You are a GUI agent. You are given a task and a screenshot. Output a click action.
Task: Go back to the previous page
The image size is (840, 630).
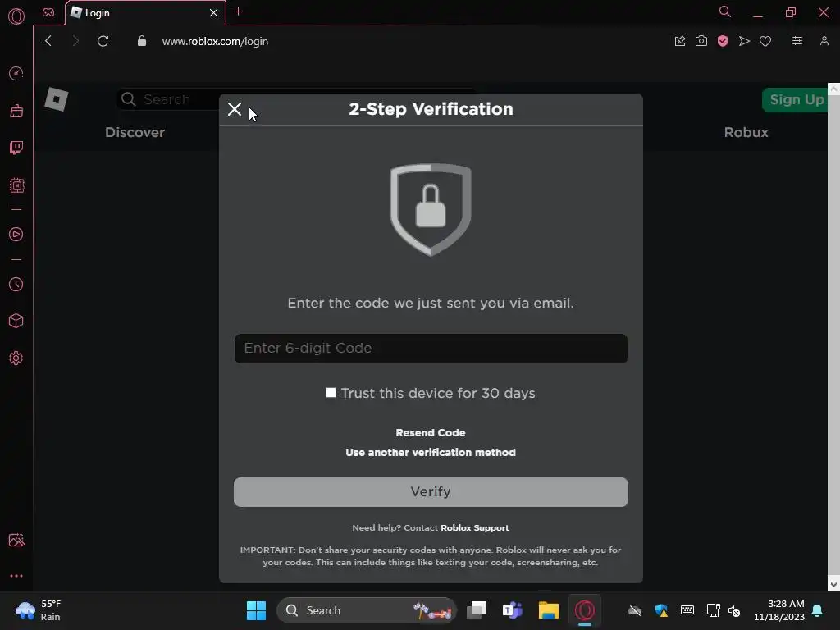coord(48,41)
